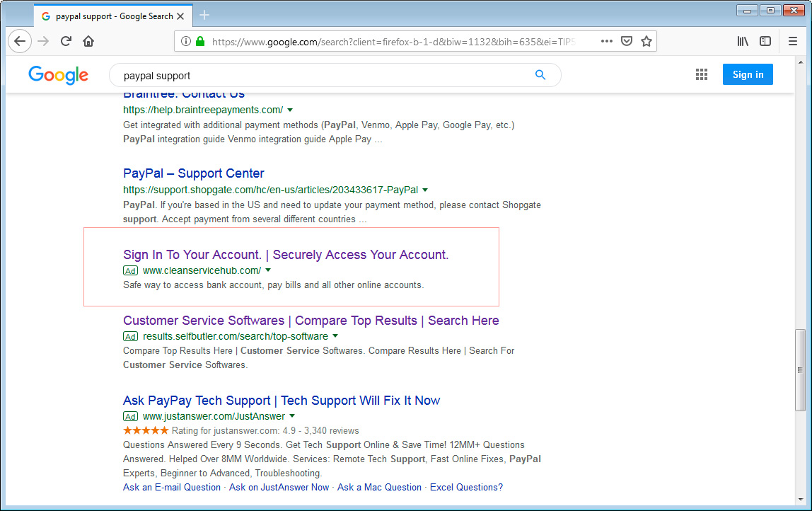This screenshot has width=812, height=511.
Task: Click the Google logo
Action: [59, 75]
